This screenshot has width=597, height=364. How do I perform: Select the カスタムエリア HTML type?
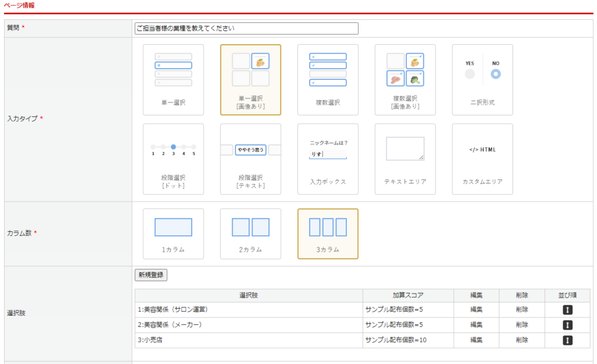482,159
